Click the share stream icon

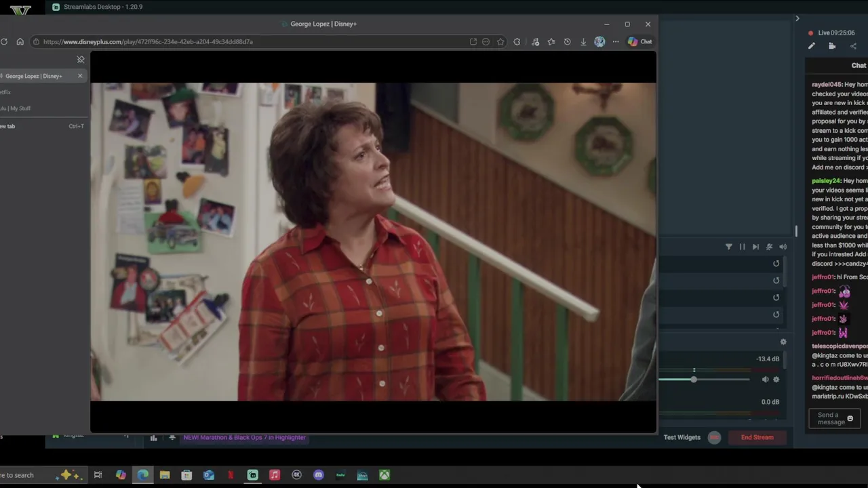coord(853,46)
